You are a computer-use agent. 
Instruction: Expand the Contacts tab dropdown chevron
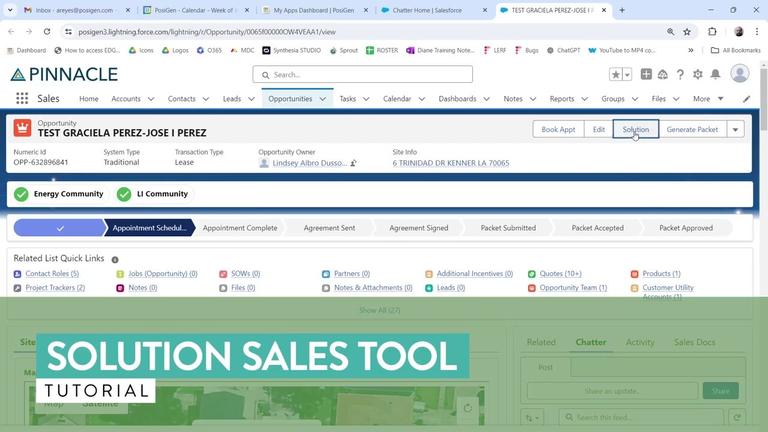click(206, 99)
